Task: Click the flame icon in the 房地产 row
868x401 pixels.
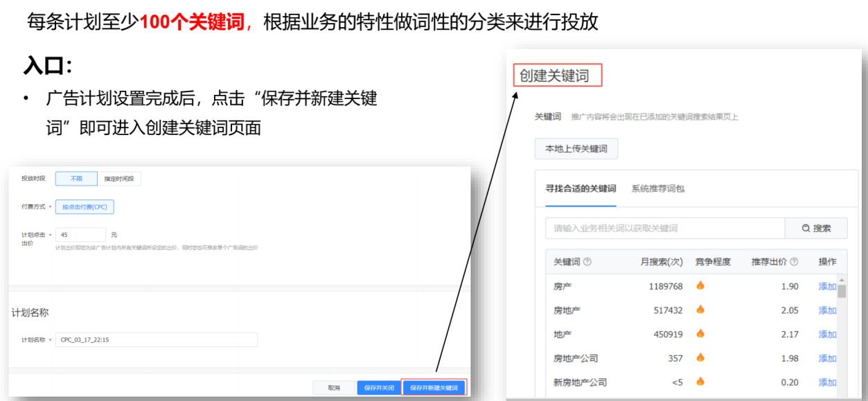Action: [700, 310]
